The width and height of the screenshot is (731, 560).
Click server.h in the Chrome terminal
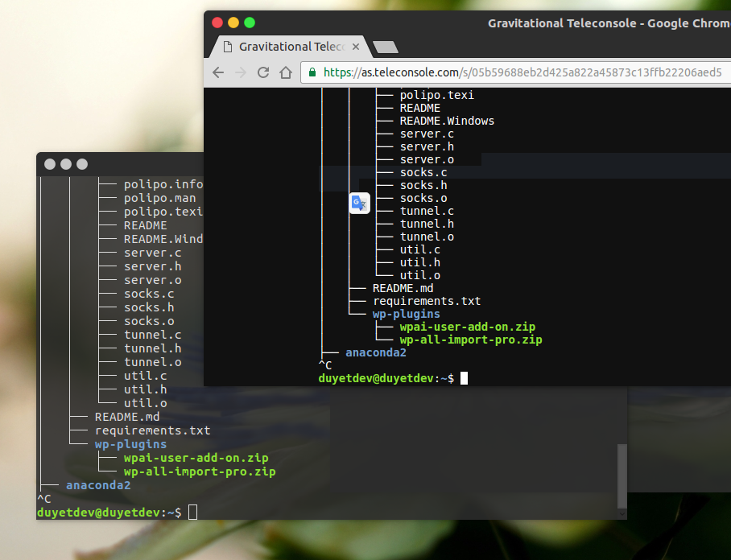point(427,146)
